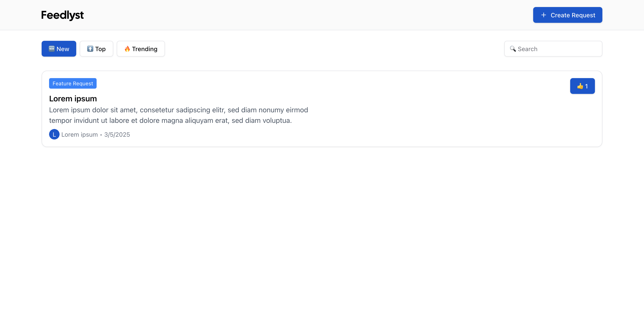The width and height of the screenshot is (644, 326).
Task: Click the magnifying glass search icon
Action: [513, 49]
